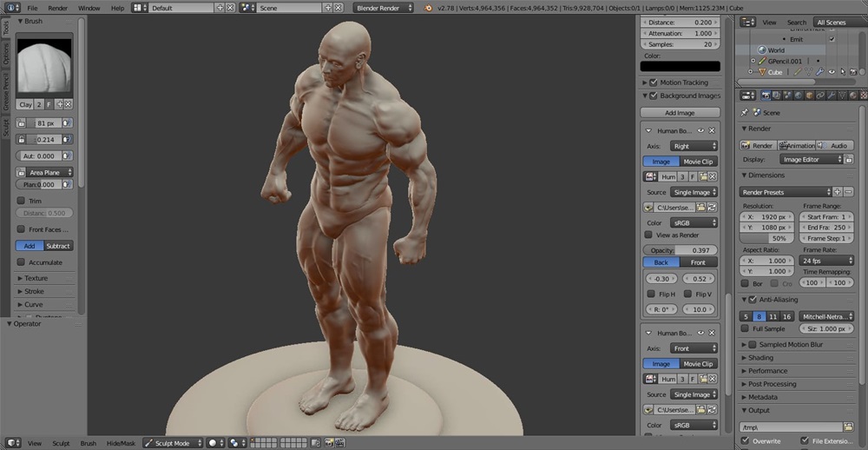Screen dimensions: 868x450
Task: Click the brush strength pressure sensitivity icon
Action: coord(67,139)
